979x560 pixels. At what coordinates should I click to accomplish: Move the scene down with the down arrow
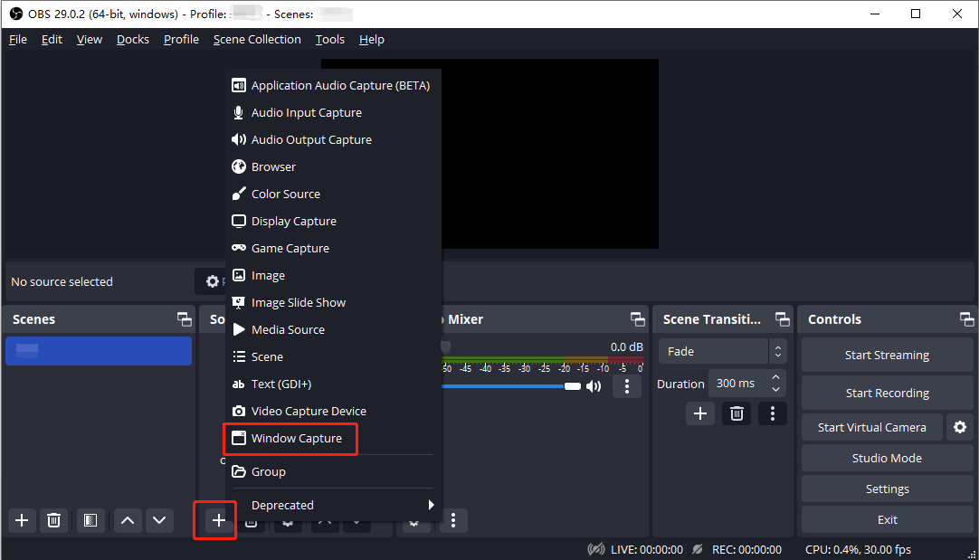coord(159,520)
